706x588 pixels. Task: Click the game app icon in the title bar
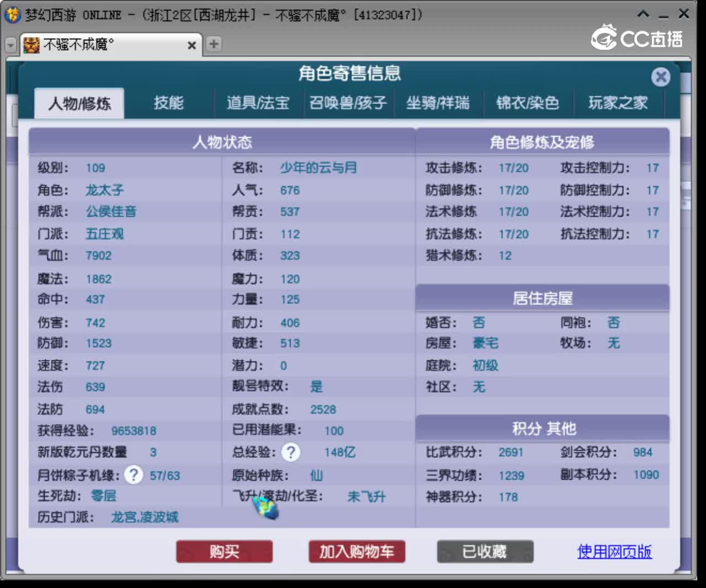pos(12,14)
